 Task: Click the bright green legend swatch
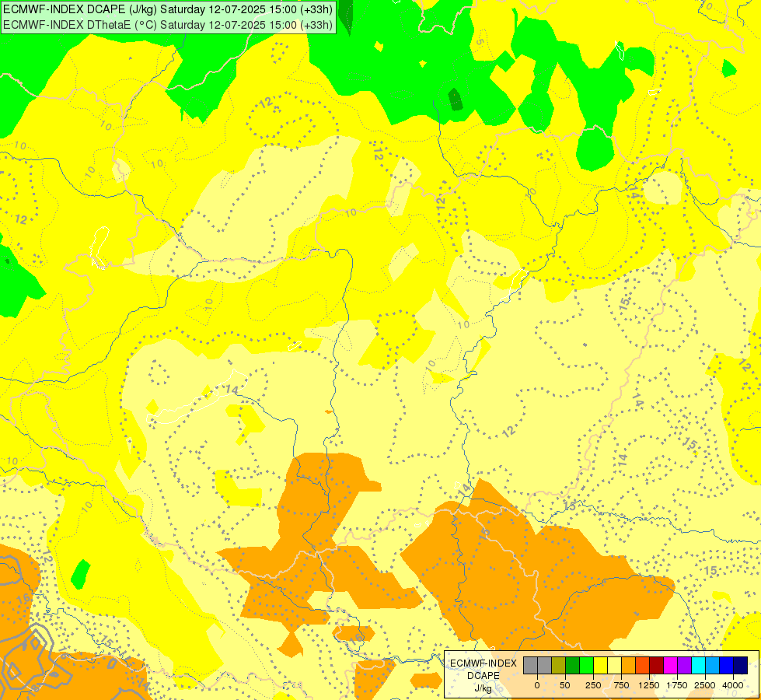click(x=586, y=665)
